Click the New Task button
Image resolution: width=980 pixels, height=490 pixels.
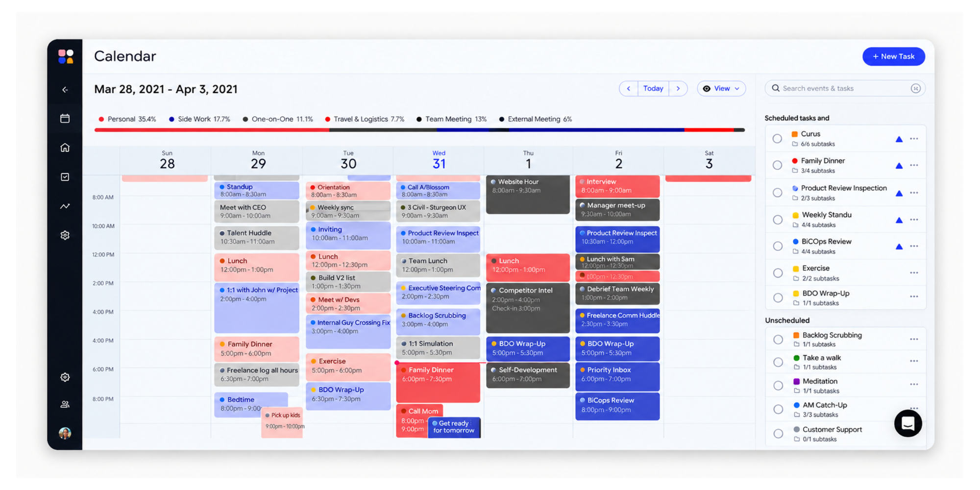click(x=894, y=56)
